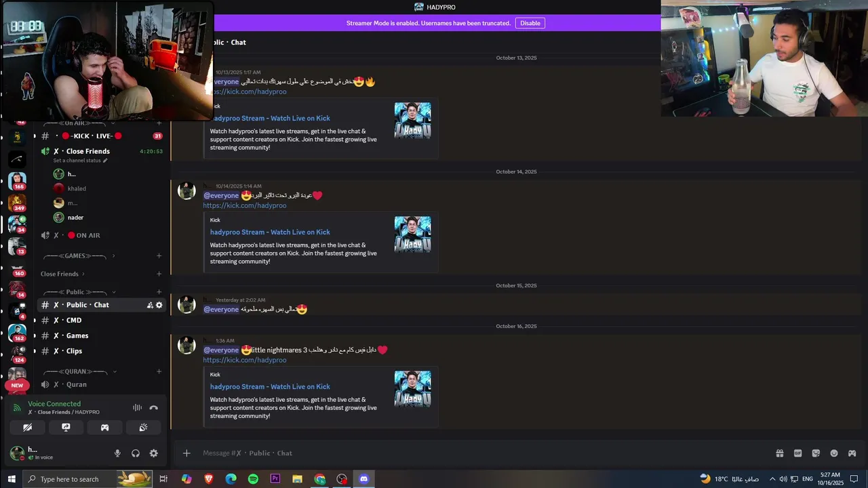Send a gift via gift icon
This screenshot has width=868, height=488.
780,453
